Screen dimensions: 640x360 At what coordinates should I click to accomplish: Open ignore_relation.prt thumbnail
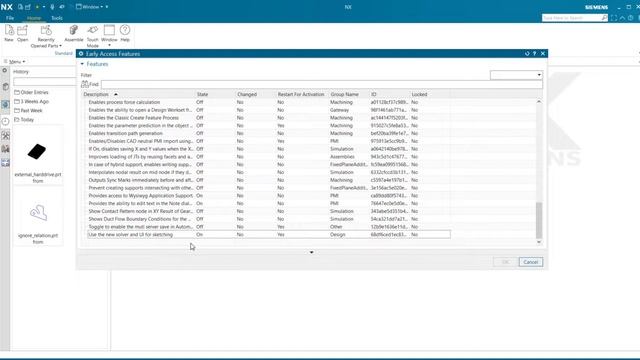coord(38,216)
